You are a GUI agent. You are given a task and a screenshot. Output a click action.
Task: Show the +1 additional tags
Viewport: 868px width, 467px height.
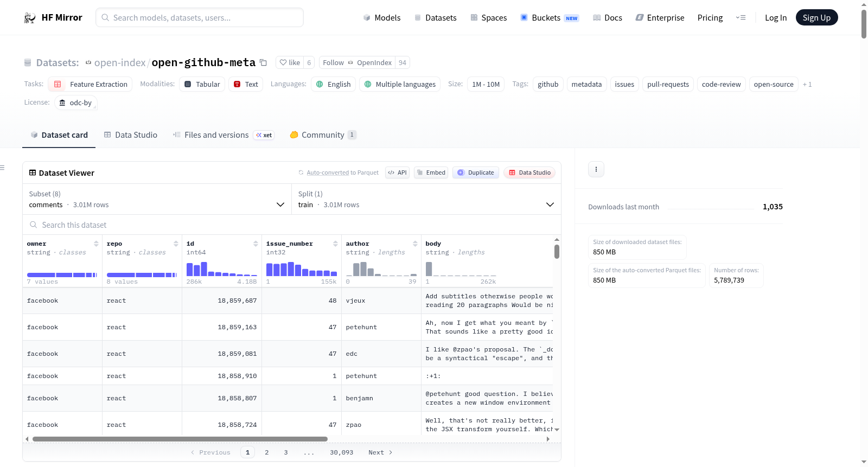[807, 84]
